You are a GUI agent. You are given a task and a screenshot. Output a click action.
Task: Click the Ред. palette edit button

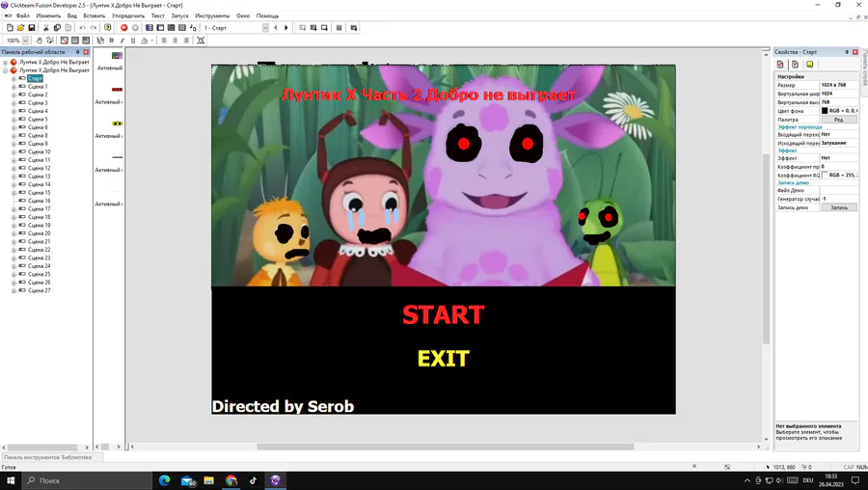[x=839, y=120]
